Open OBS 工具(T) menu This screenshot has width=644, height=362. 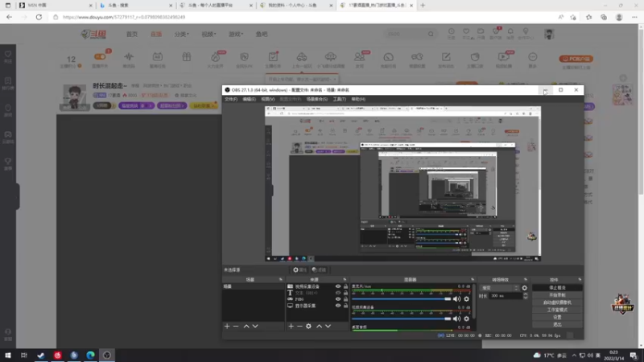click(x=339, y=99)
